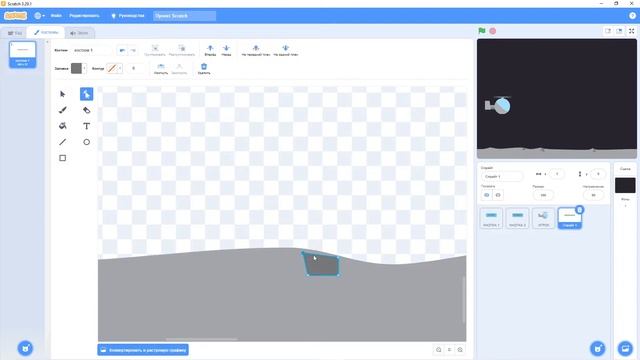640x360 pixels.
Task: Select the Text tool
Action: click(87, 126)
